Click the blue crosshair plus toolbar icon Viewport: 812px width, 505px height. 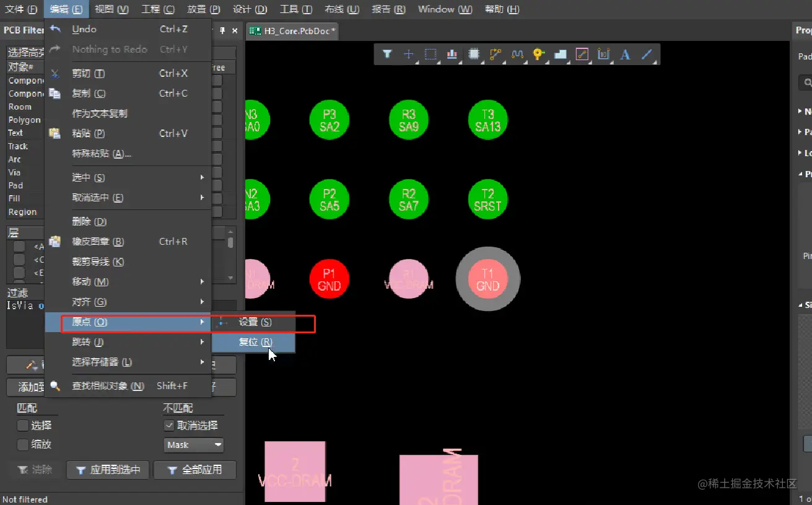pos(409,55)
